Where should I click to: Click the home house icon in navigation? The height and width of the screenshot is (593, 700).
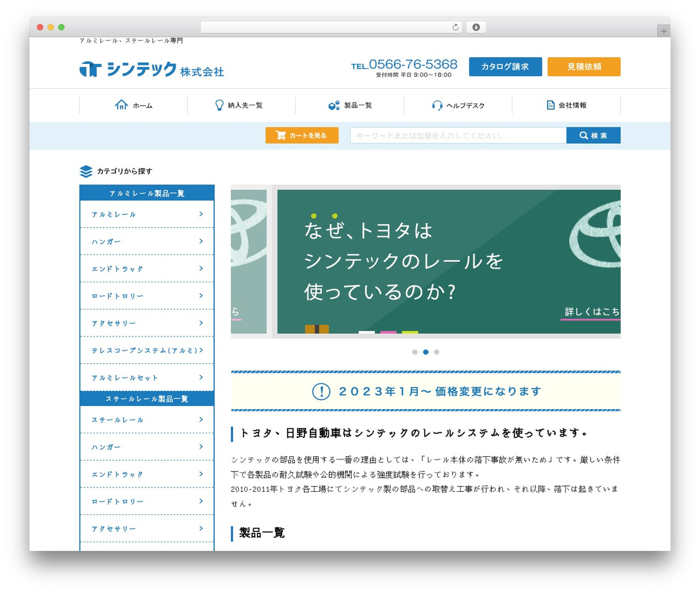[121, 104]
